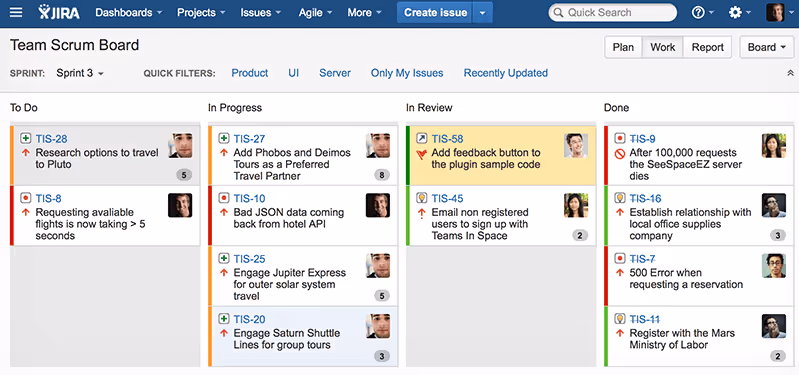Open the Dashboards dropdown menu

128,12
